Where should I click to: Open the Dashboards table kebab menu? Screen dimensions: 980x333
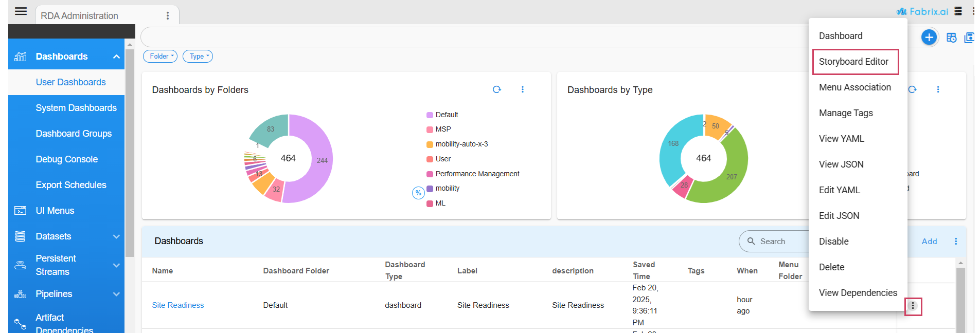coord(956,242)
